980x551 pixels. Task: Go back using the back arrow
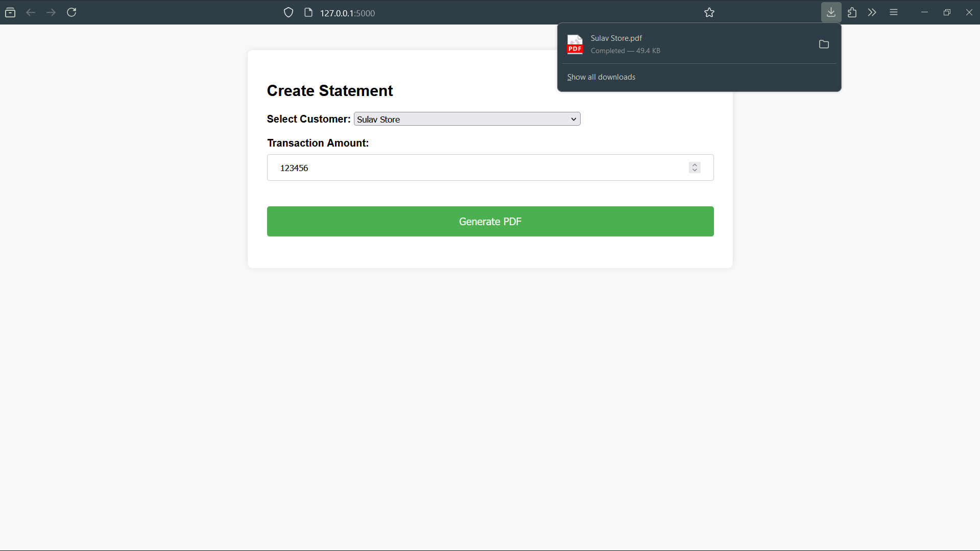click(31, 12)
